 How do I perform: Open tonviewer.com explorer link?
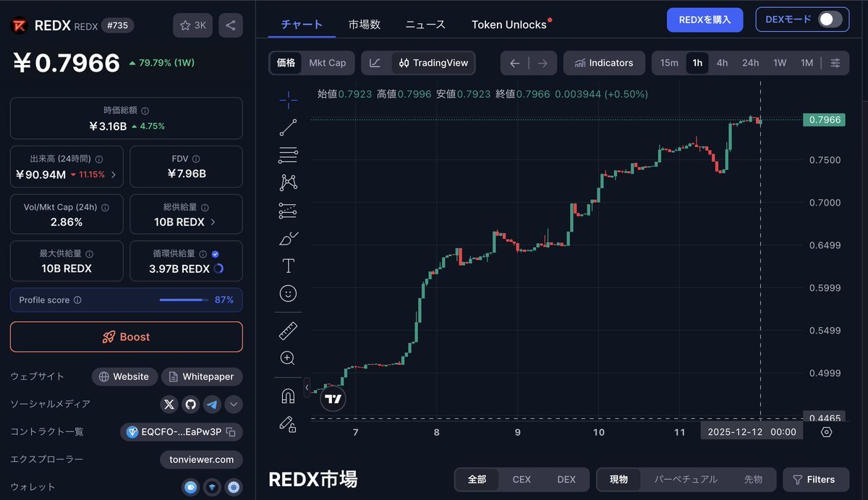(201, 459)
